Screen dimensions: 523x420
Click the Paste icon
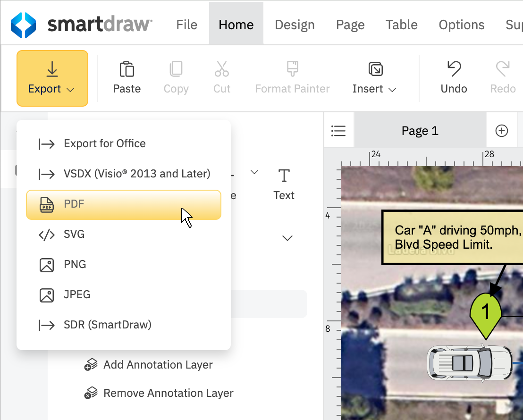(127, 69)
